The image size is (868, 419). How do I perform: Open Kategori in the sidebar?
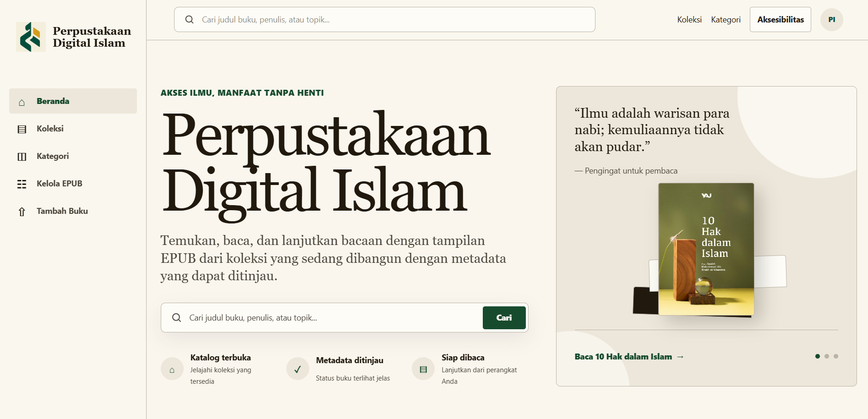pos(73,156)
